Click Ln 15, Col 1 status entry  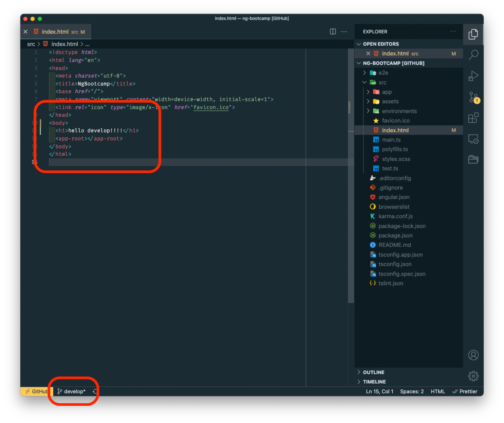coord(380,391)
